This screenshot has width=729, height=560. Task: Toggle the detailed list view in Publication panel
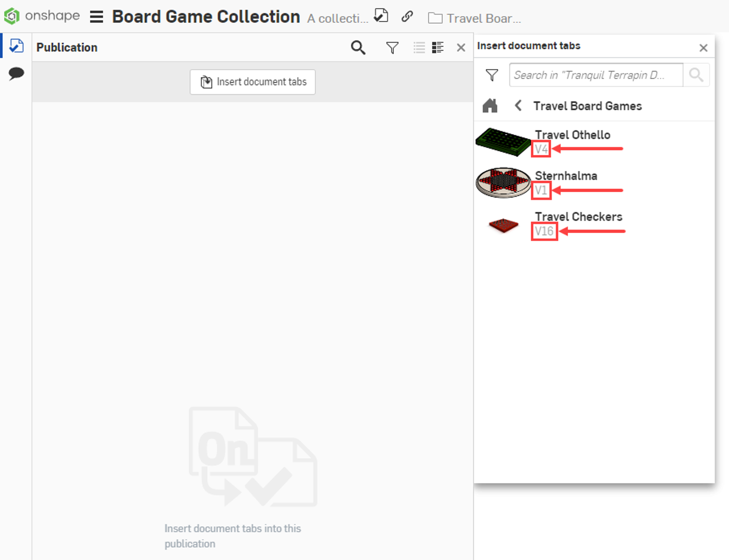tap(438, 47)
